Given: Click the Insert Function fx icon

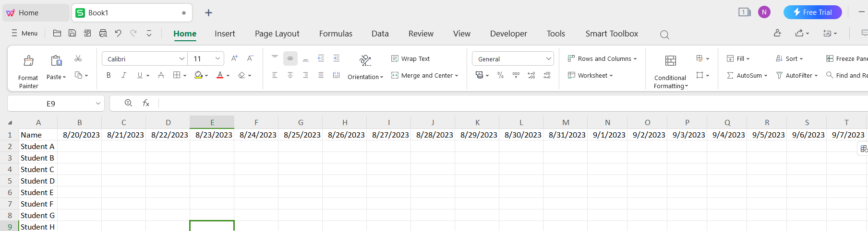Looking at the screenshot, I should click(x=146, y=103).
